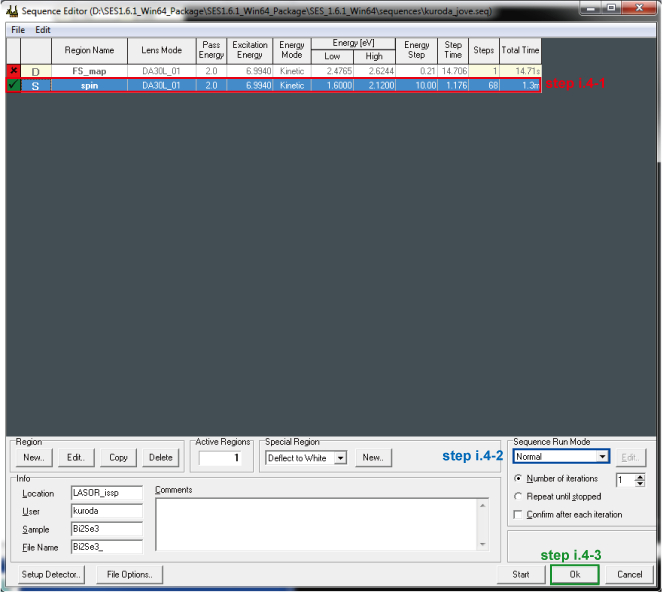This screenshot has width=662, height=592.
Task: Increase number of iterations with up arrow
Action: [640, 477]
